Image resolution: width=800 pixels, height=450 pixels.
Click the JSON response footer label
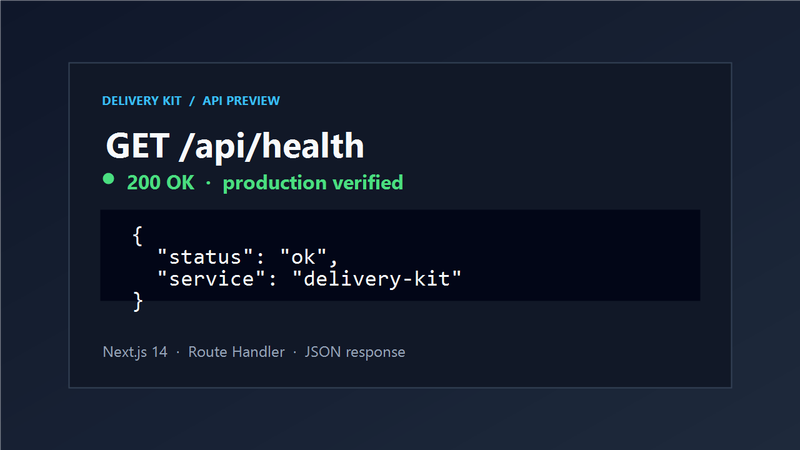pyautogui.click(x=355, y=352)
